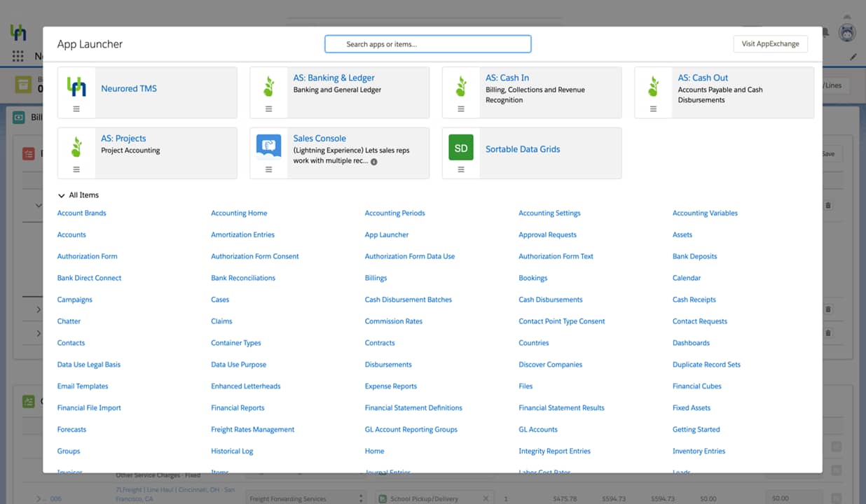This screenshot has width=866, height=504.
Task: Click the AS: Banking & Ledger tile icon
Action: (268, 86)
